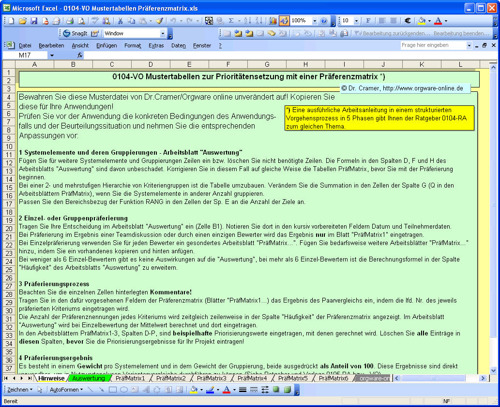Click the Open folder icon
Viewport: 500px width, 407px height.
tap(22, 21)
